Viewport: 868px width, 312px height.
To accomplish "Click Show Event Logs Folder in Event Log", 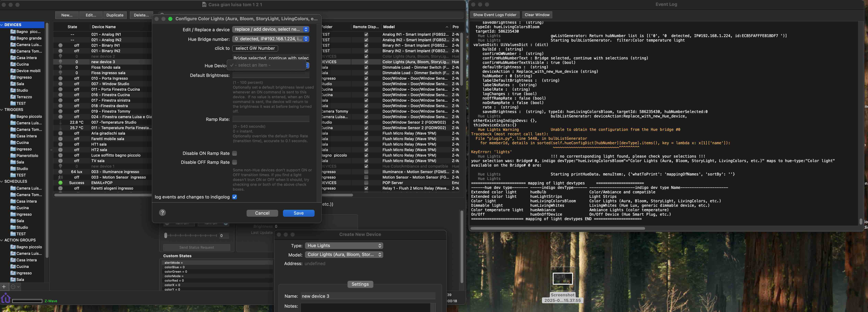I will pyautogui.click(x=495, y=15).
